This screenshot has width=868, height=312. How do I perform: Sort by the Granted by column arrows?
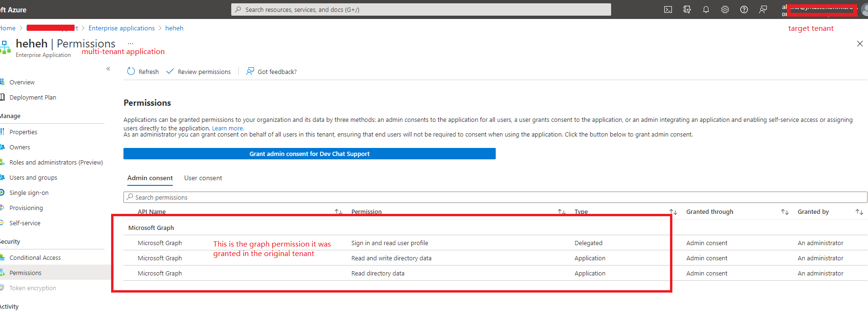click(859, 212)
